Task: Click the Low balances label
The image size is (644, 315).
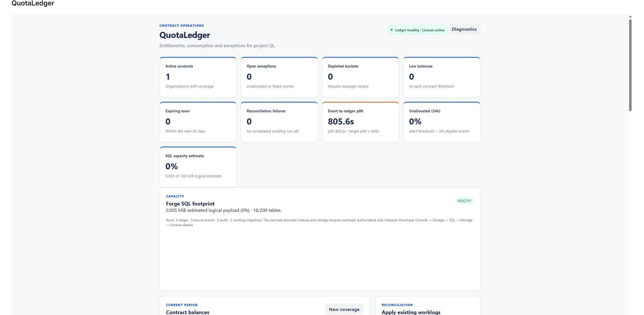Action: point(421,66)
